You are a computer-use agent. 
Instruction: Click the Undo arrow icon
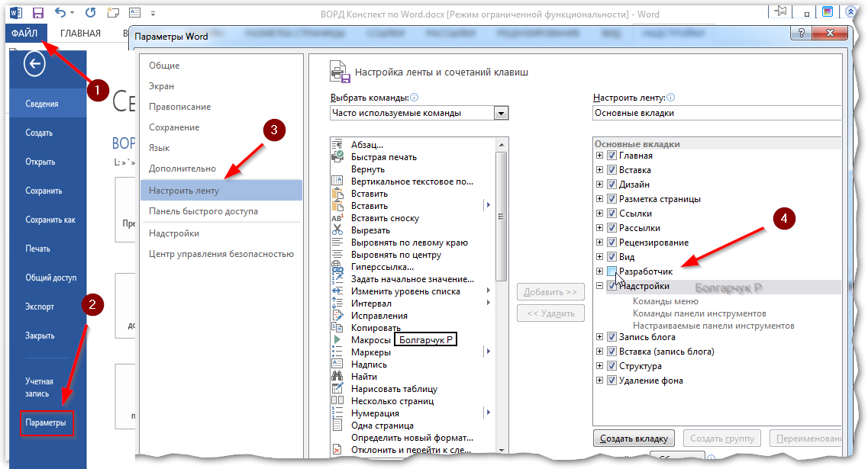point(60,12)
